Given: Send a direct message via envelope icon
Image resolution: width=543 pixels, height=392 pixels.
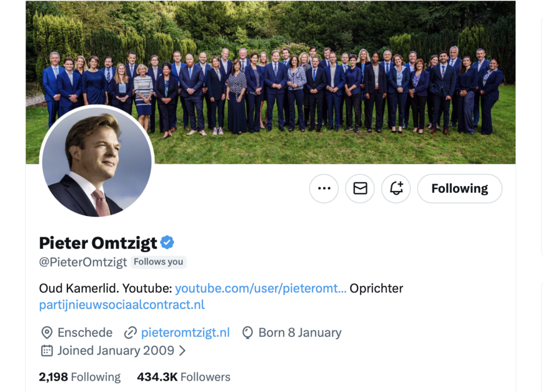Looking at the screenshot, I should point(360,188).
